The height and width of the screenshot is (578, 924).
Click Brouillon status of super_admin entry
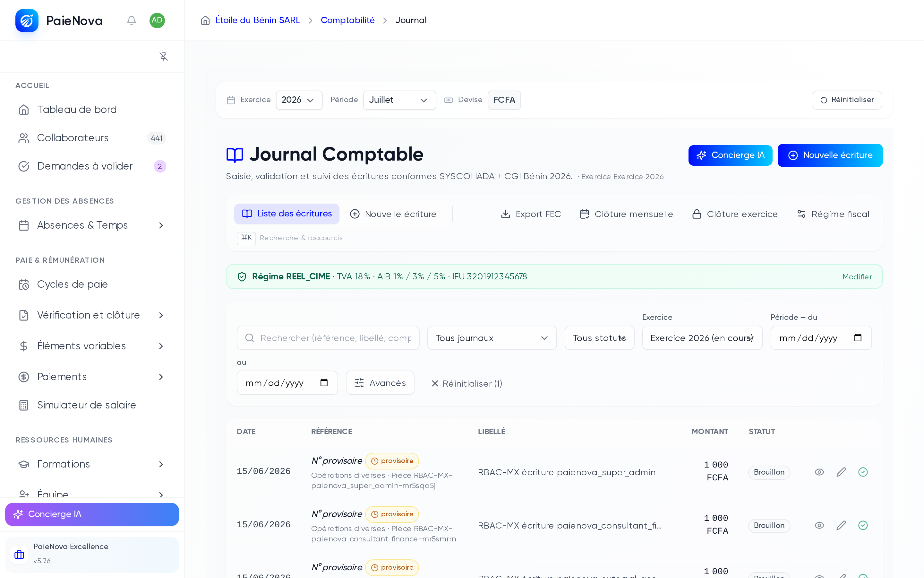pyautogui.click(x=769, y=472)
